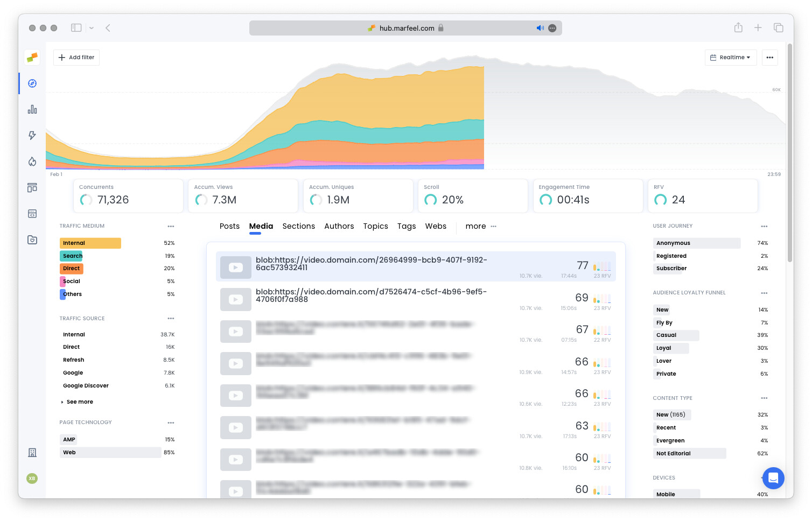Open the Realtime date range dropdown

click(731, 57)
